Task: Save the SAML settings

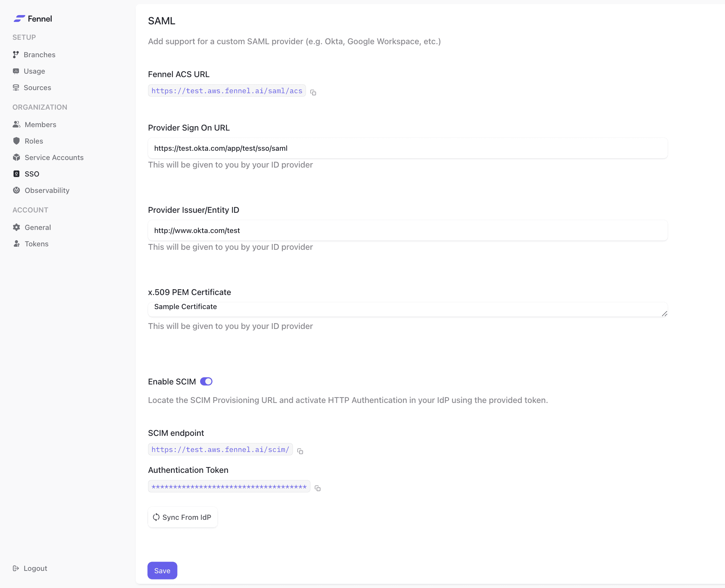Action: pyautogui.click(x=162, y=571)
